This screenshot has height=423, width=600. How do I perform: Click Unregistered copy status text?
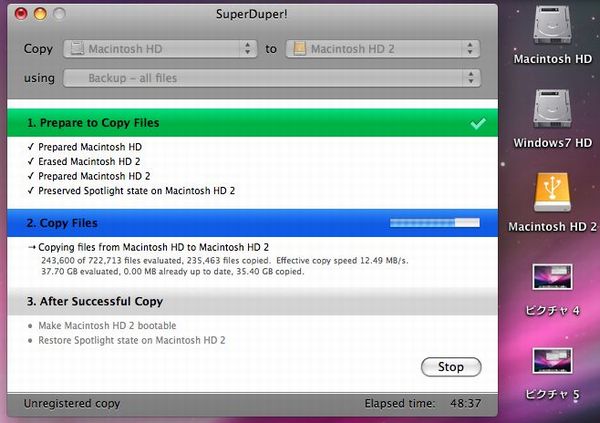pyautogui.click(x=72, y=403)
